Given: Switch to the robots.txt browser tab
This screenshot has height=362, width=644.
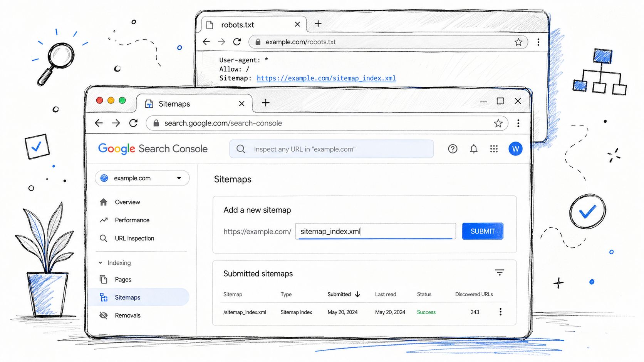Looking at the screenshot, I should [x=253, y=25].
